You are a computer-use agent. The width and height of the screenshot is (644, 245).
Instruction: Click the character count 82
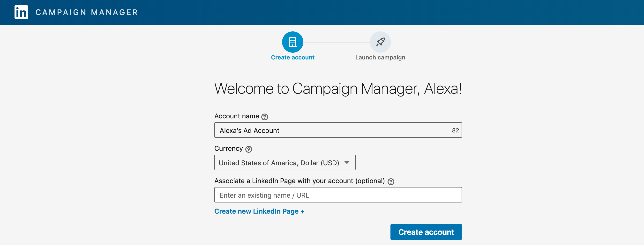pyautogui.click(x=455, y=130)
